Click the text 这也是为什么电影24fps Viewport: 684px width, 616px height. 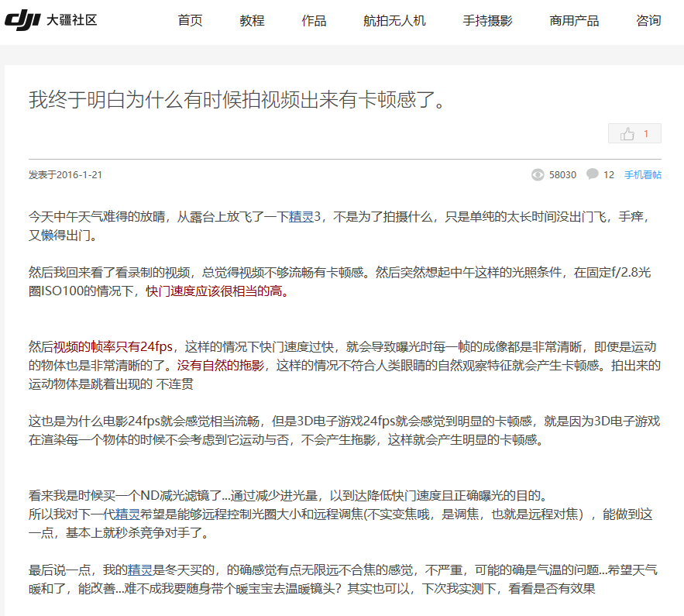click(x=95, y=422)
